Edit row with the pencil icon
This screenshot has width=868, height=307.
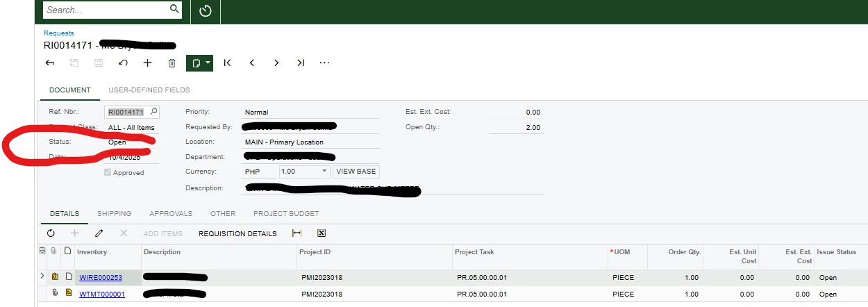(99, 233)
